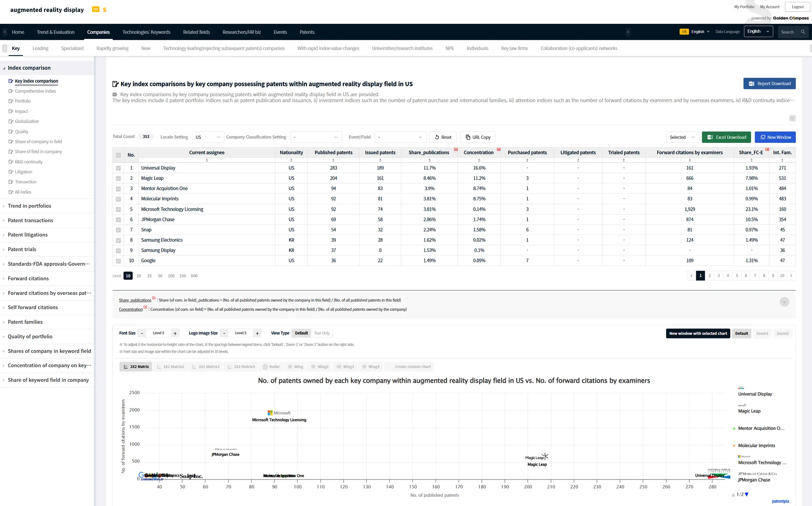Open the Technologies: Keywords menu
Image resolution: width=812 pixels, height=506 pixels.
coord(146,32)
